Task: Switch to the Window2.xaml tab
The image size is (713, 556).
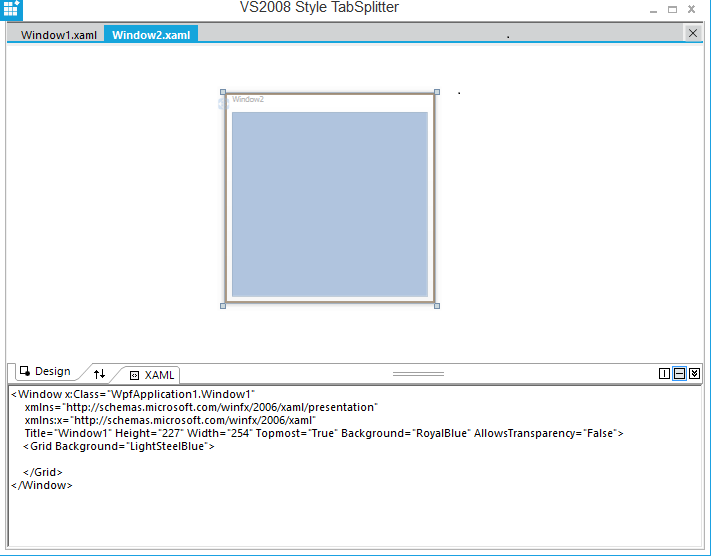Action: click(x=151, y=35)
